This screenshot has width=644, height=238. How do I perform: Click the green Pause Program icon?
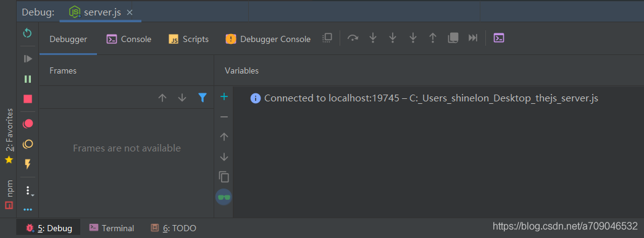[28, 79]
